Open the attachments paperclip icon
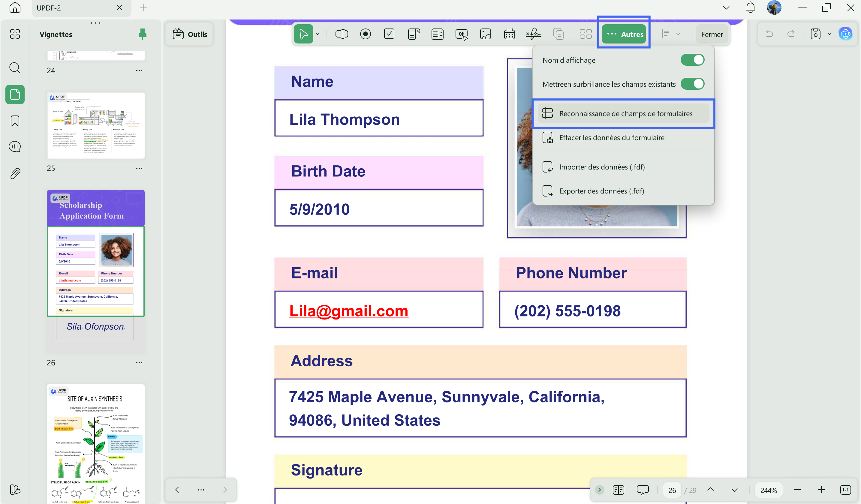 pos(15,173)
